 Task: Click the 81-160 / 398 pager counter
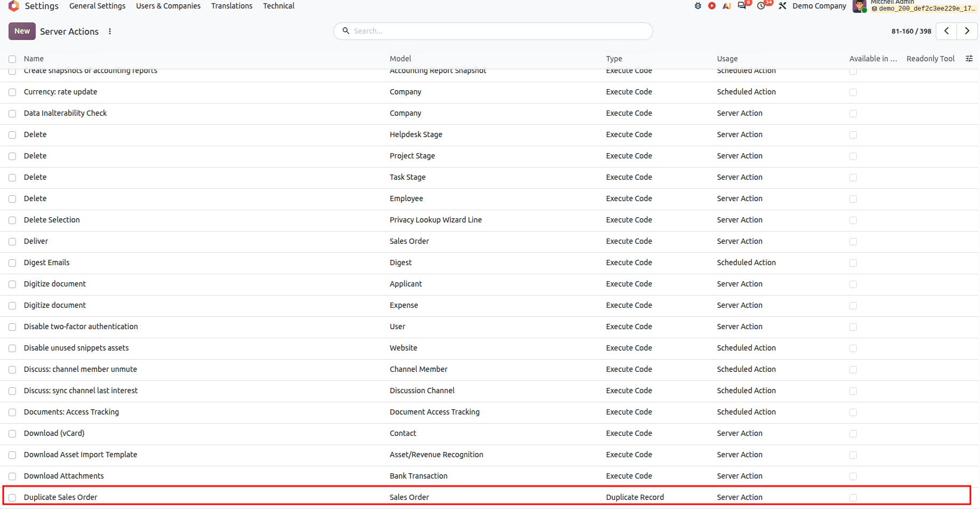[x=911, y=31]
